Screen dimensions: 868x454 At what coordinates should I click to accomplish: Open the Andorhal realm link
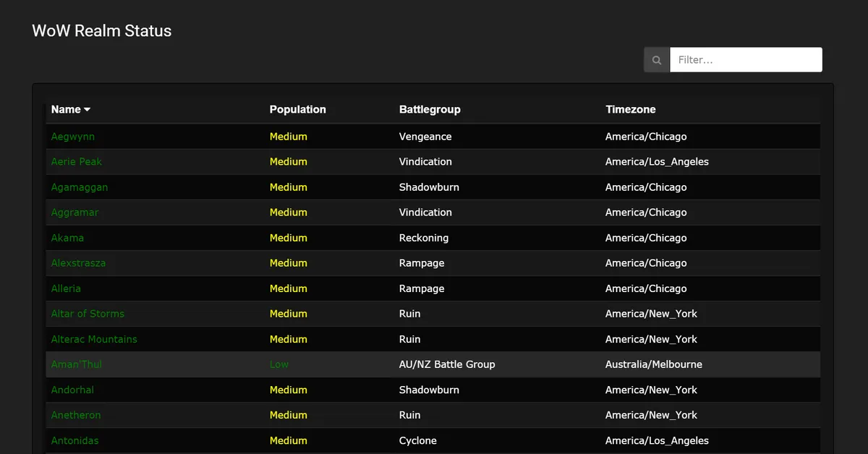tap(72, 390)
